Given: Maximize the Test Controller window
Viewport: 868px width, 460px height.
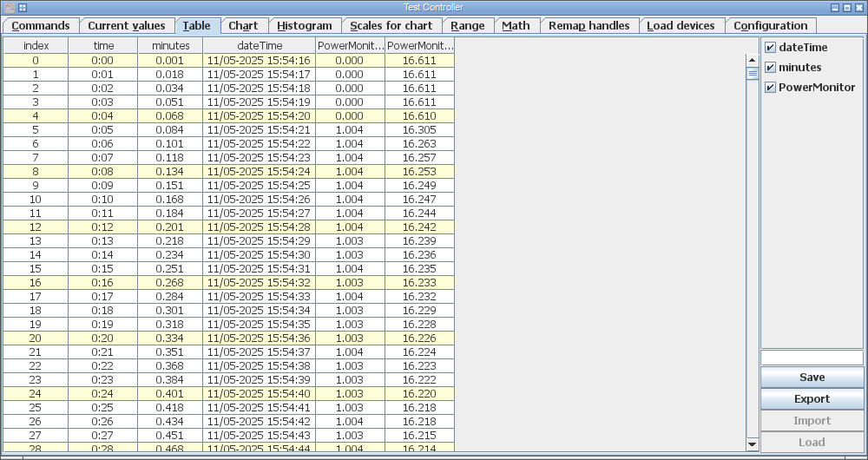Looking at the screenshot, I should (x=847, y=8).
